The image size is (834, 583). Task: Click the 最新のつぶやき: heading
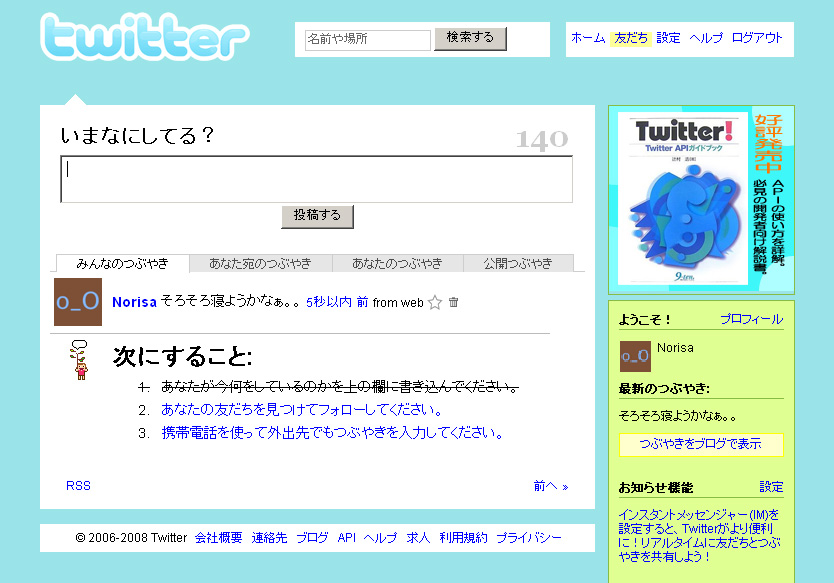point(664,389)
